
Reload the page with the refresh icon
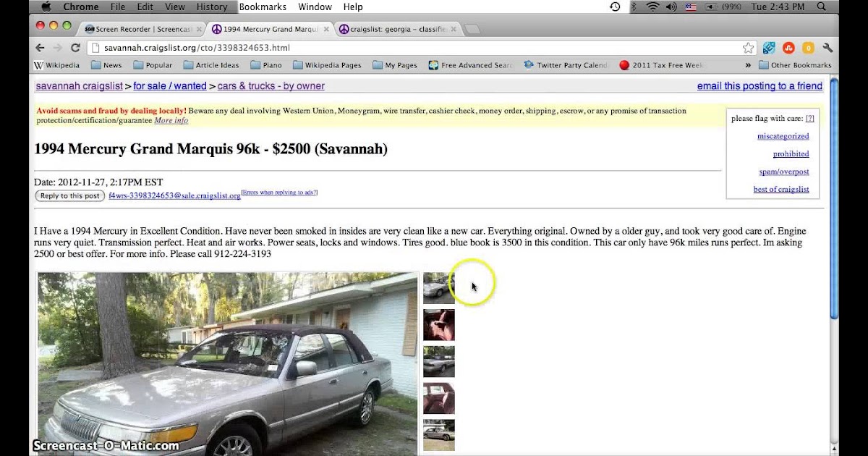coord(75,48)
